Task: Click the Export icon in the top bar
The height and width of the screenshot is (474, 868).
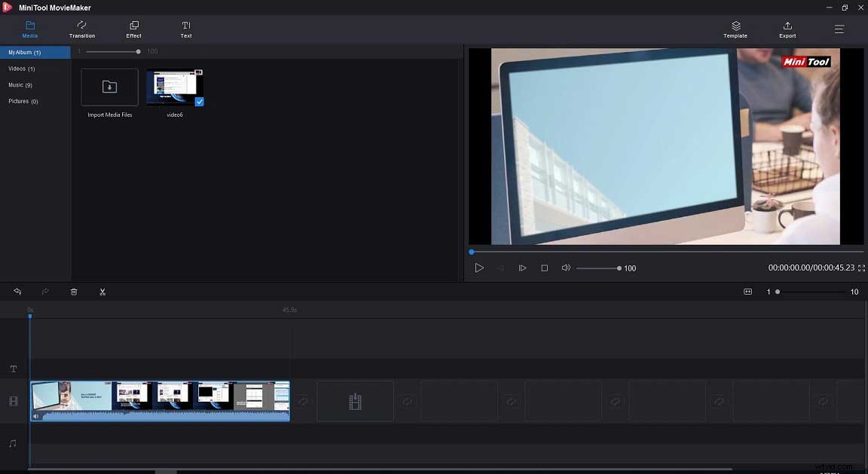Action: pyautogui.click(x=787, y=29)
